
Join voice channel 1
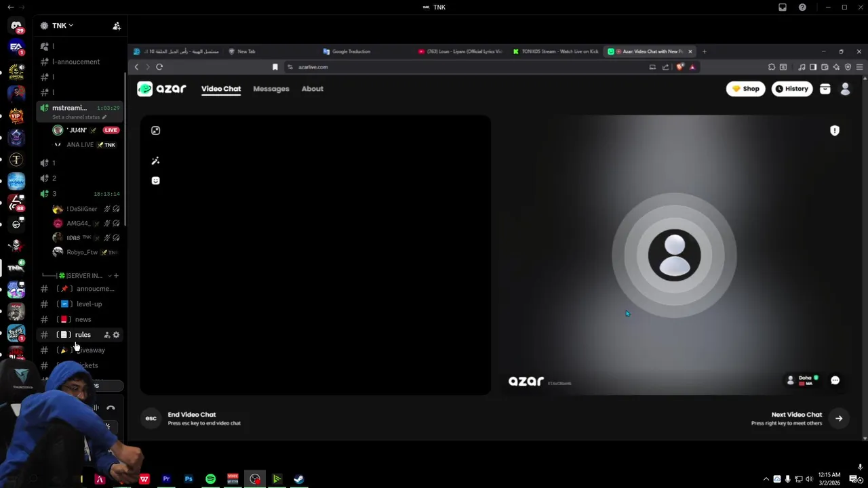54,163
